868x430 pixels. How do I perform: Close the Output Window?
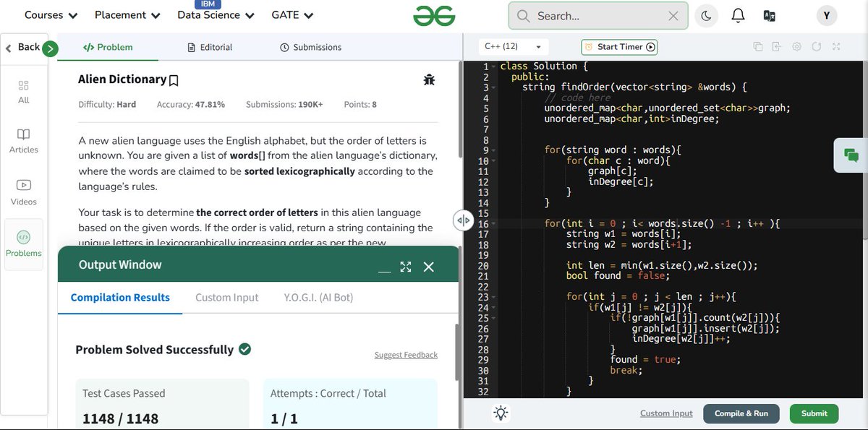pos(429,267)
